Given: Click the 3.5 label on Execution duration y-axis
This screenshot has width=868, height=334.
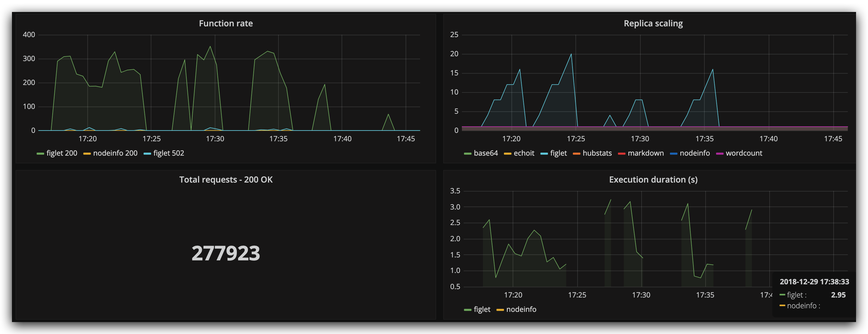Looking at the screenshot, I should (x=455, y=191).
